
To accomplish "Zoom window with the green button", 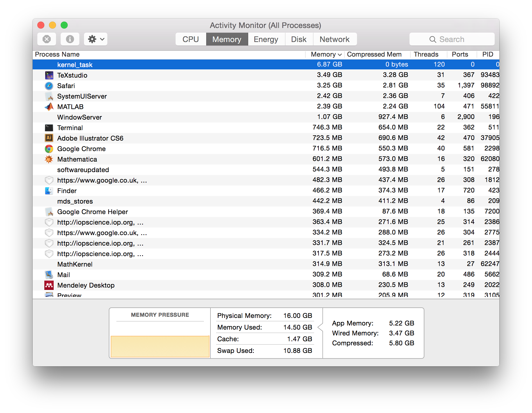I will coord(64,25).
